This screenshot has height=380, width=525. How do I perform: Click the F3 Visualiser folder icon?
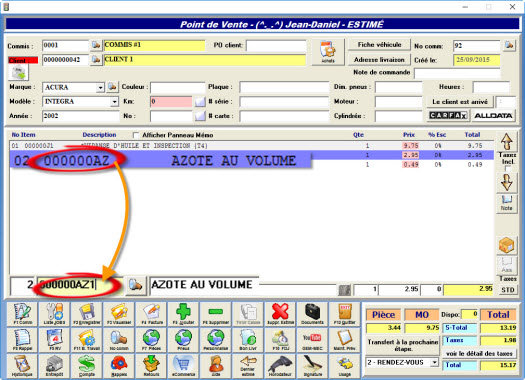coord(119,314)
